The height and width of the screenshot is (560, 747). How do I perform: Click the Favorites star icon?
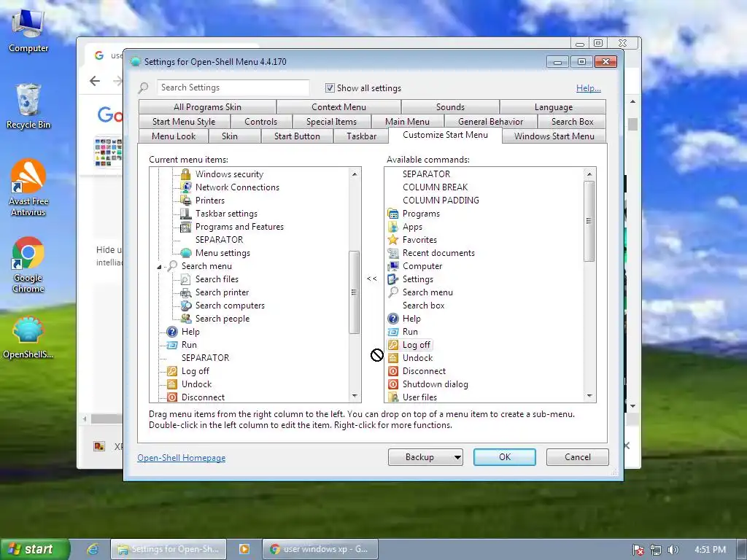(x=393, y=239)
